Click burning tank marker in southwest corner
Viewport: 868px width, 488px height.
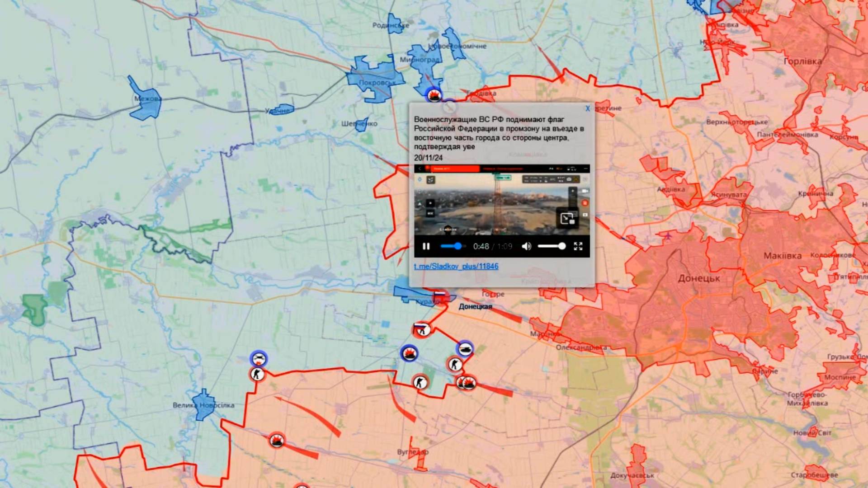277,440
